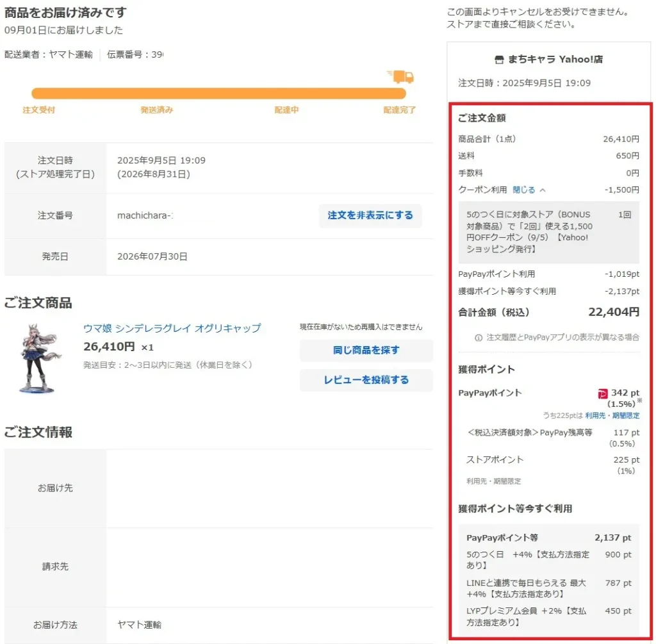Click レビューを投稿する button
656x644 pixels.
point(366,380)
